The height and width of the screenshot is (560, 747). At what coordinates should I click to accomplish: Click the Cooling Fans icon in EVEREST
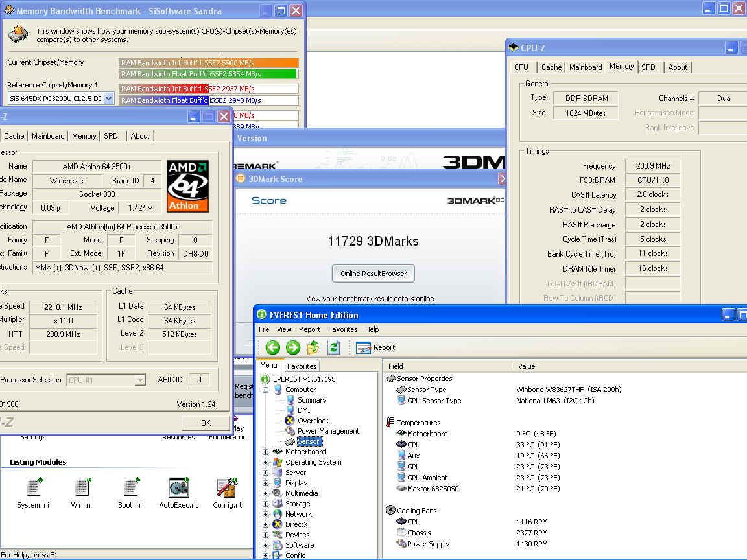(390, 511)
